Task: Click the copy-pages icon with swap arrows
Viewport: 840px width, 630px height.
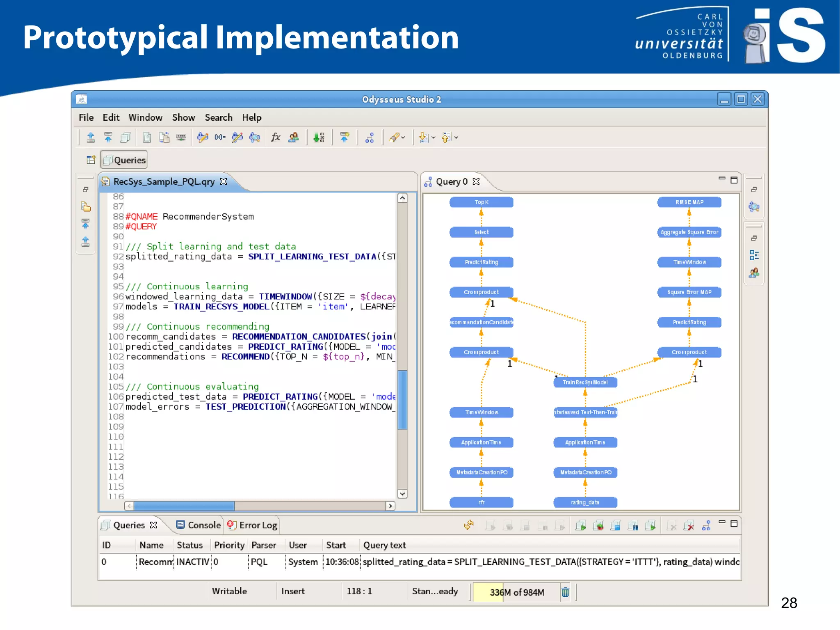Action: pos(164,137)
